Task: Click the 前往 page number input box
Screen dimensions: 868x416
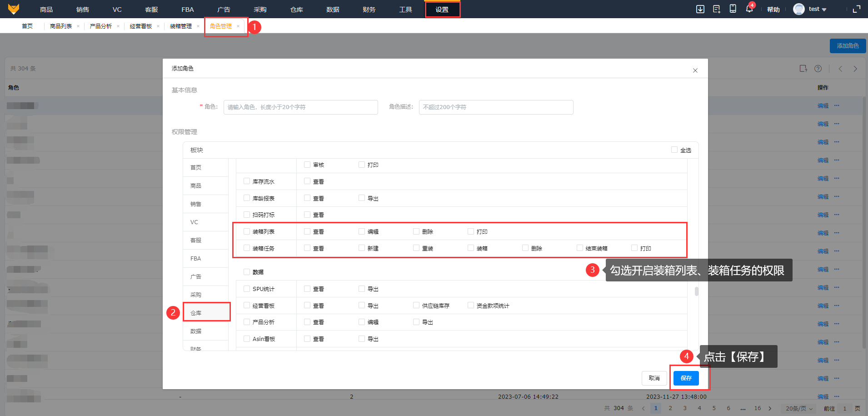Action: (x=845, y=408)
